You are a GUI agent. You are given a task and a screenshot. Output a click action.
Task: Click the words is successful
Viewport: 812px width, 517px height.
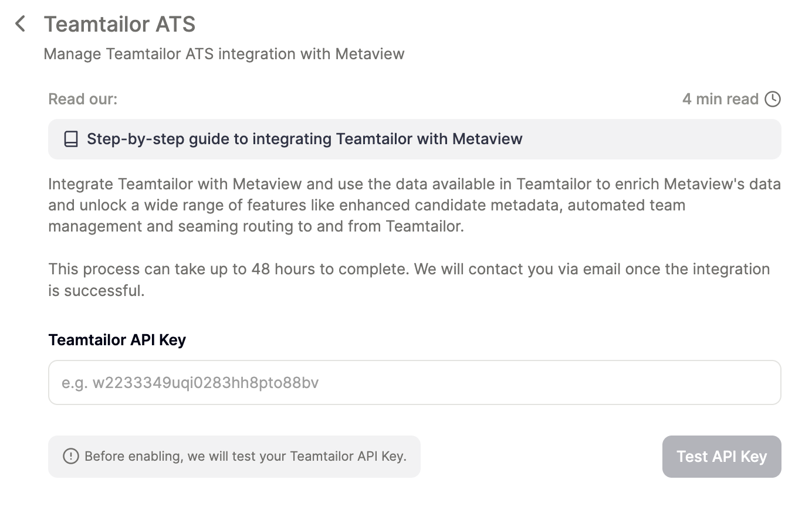tap(96, 291)
